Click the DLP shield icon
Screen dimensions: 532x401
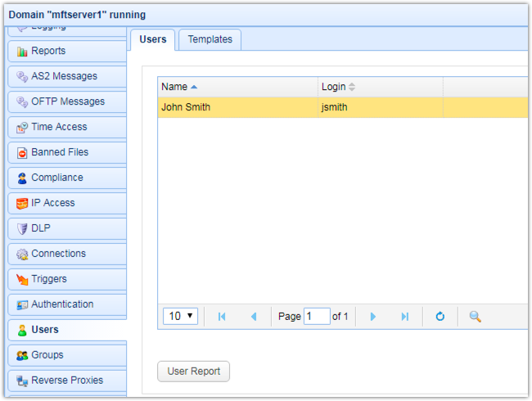[22, 228]
